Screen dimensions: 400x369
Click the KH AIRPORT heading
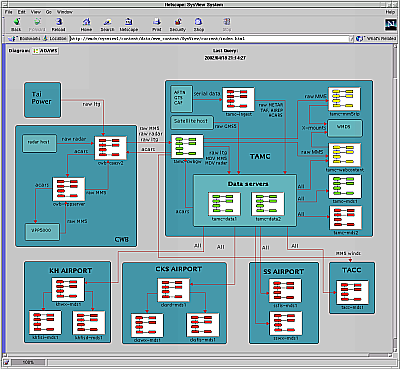click(x=70, y=270)
